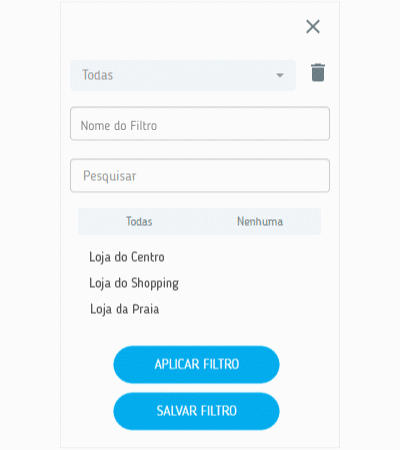Delete the saved filter using the trash icon

[x=318, y=72]
